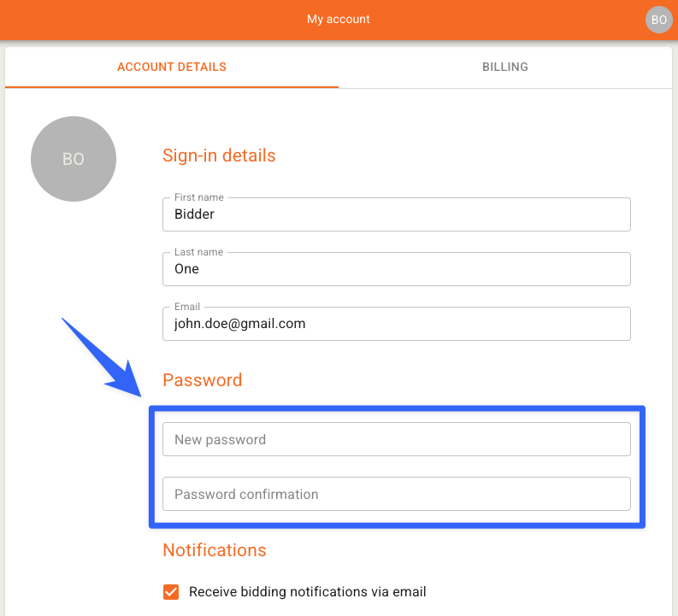Click the 'My account' header title
This screenshot has height=616, width=678.
[x=339, y=19]
